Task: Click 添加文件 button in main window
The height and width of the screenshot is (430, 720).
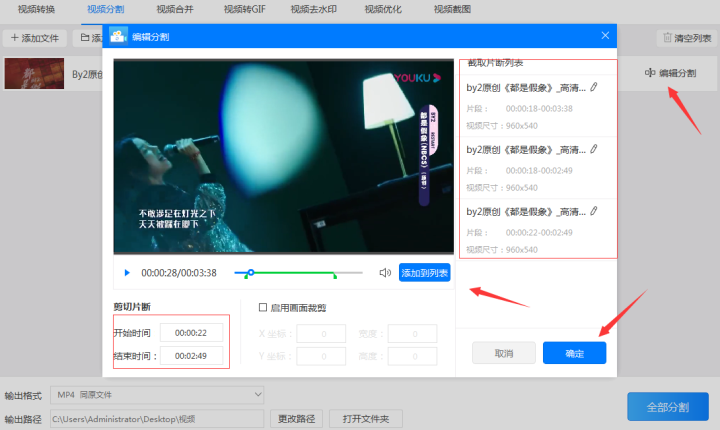Action: 35,38
